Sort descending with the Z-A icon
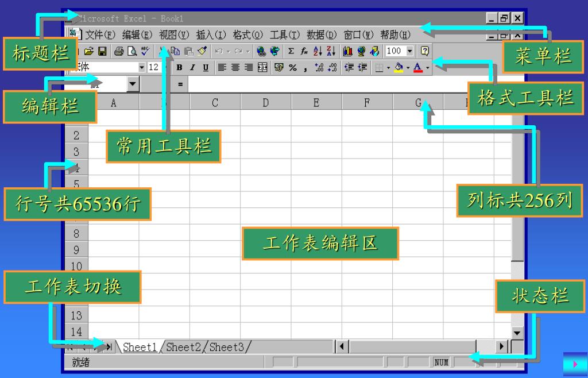This screenshot has height=378, width=588. click(331, 51)
